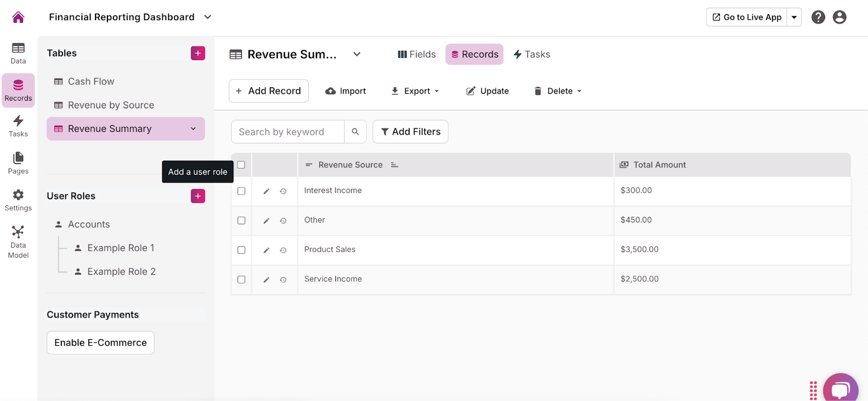Switch to the Tasks tab
868x401 pixels.
click(532, 54)
